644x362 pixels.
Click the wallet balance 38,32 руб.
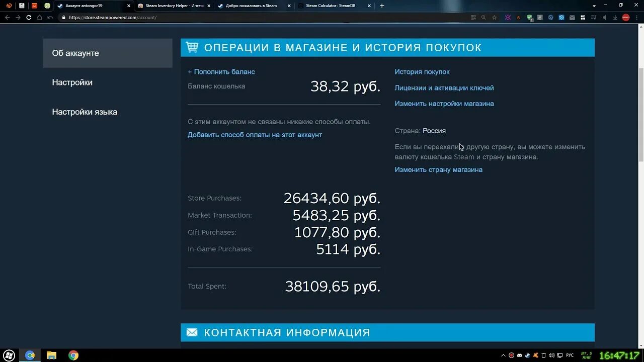coord(345,86)
